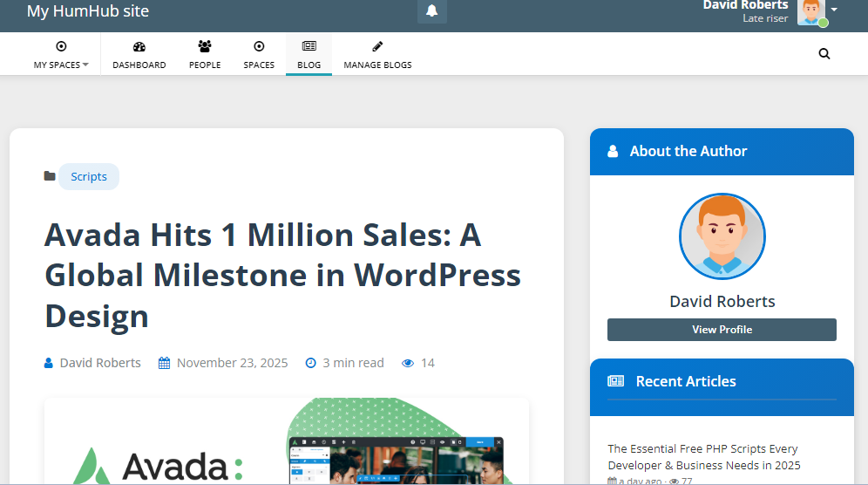
Task: Open the Scripts category tag
Action: 89,177
